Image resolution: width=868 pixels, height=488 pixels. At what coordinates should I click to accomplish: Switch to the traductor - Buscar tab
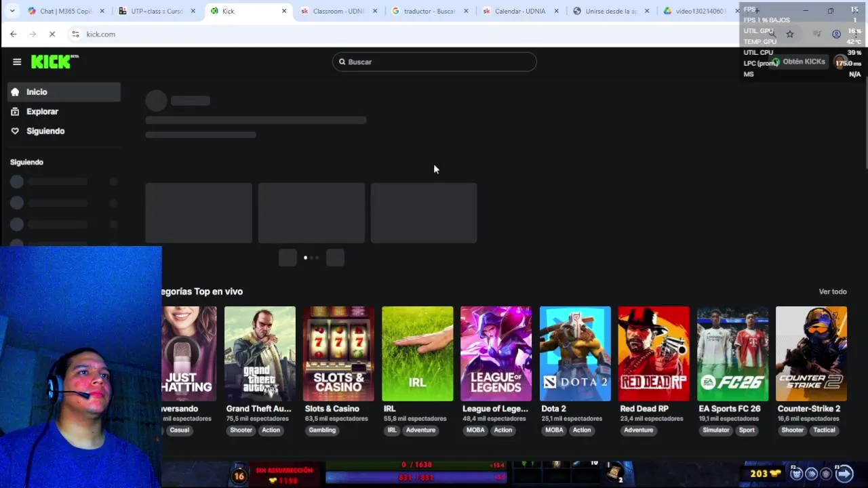coord(429,11)
